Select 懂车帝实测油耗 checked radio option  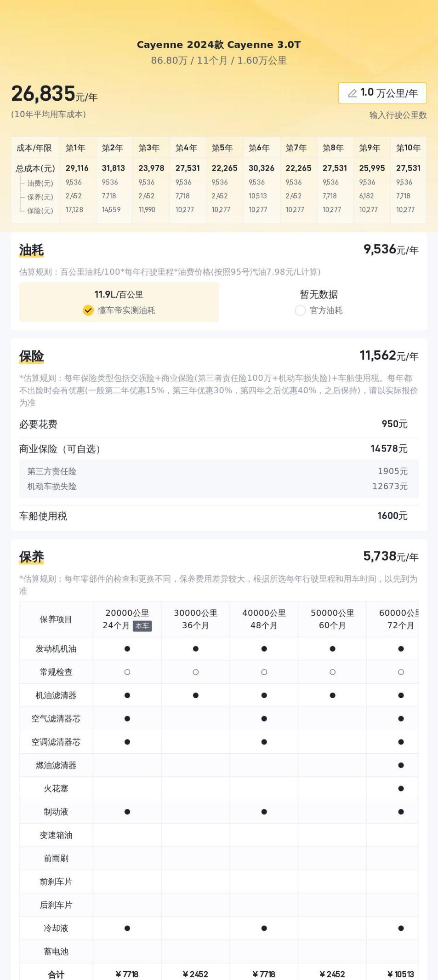pos(88,310)
